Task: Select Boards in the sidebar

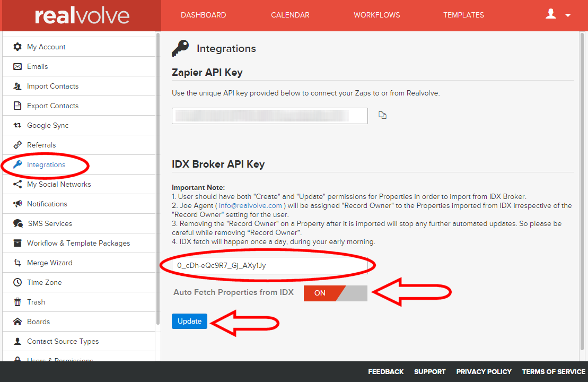Action: click(x=79, y=322)
